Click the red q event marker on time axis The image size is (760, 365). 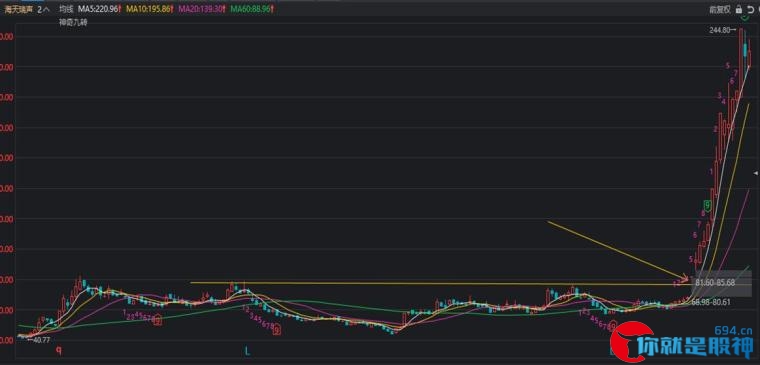coord(59,349)
